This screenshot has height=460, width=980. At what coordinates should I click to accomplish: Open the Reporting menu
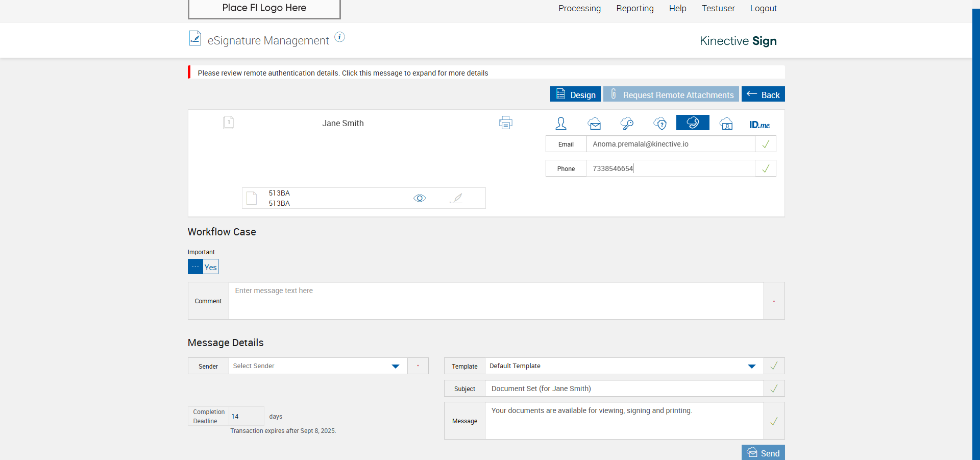634,8
